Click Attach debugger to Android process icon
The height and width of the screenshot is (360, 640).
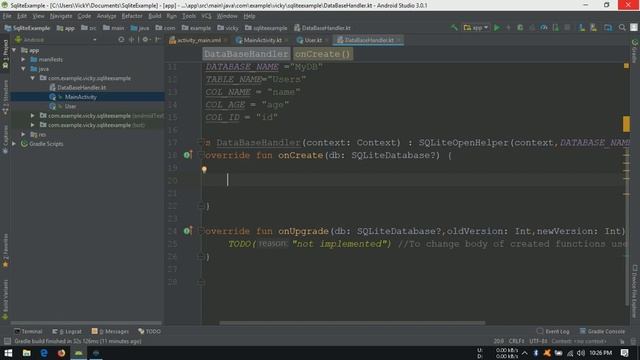coord(556,28)
